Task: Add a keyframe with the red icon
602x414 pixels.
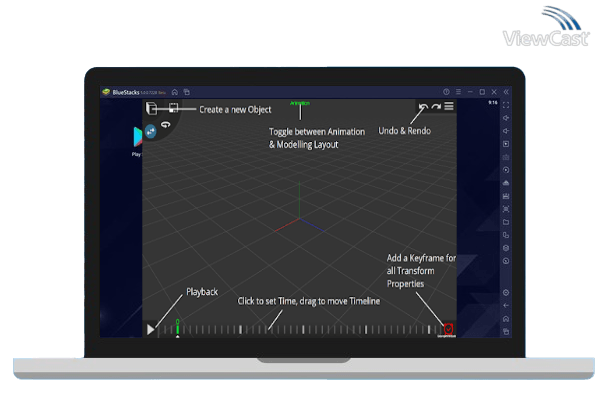Action: [x=448, y=328]
